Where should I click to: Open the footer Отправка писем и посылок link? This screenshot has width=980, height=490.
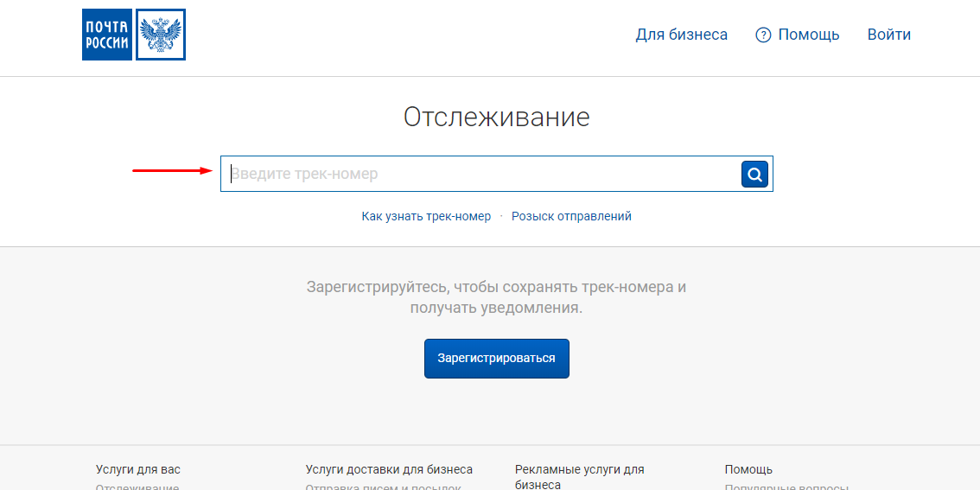tap(383, 486)
